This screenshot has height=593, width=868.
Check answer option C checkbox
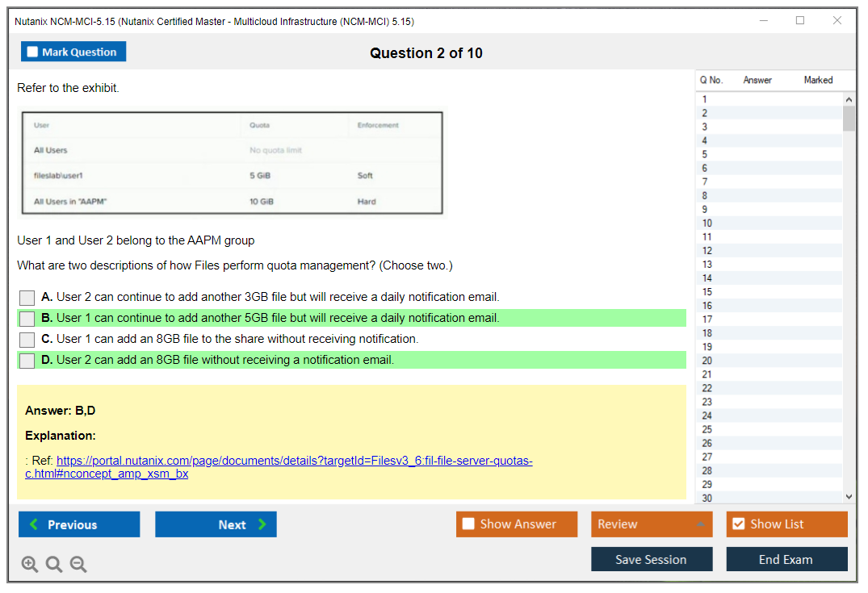[x=27, y=340]
